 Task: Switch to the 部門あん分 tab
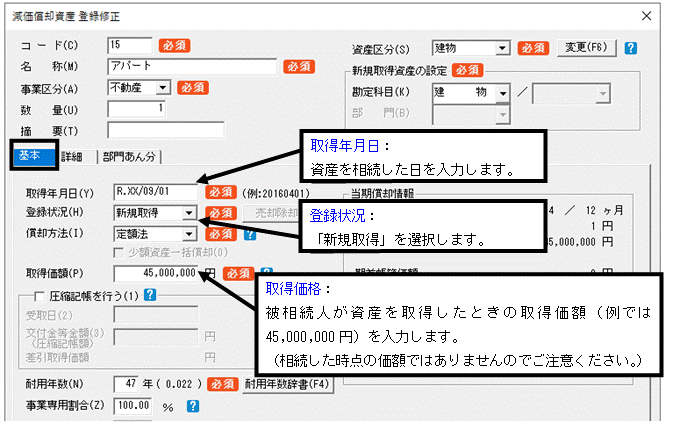(x=129, y=156)
